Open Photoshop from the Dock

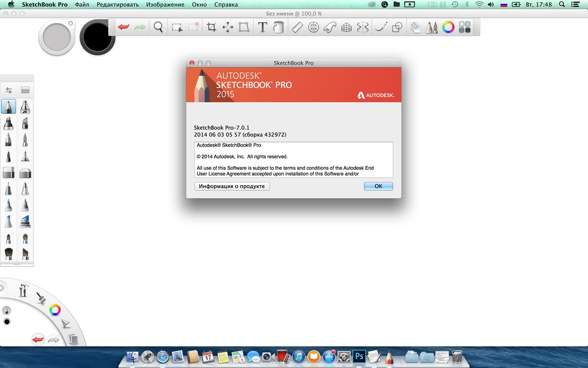[x=359, y=356]
